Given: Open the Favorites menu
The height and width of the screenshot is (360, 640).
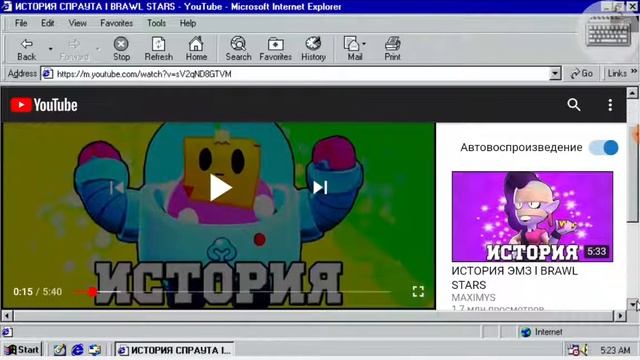Looking at the screenshot, I should (116, 23).
